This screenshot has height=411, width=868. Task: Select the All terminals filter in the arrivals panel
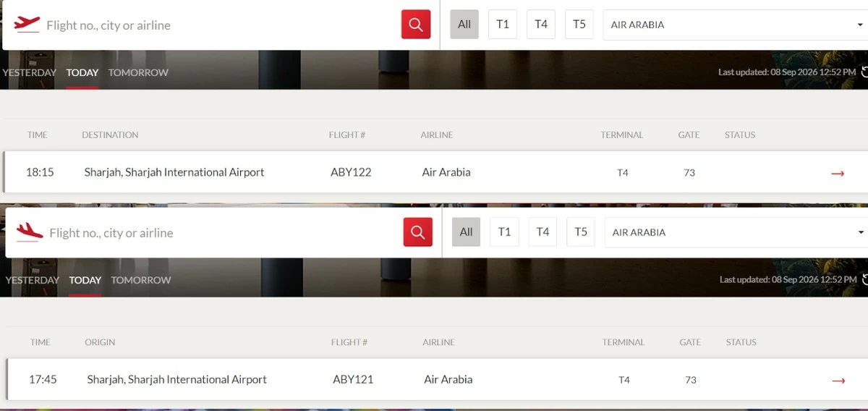(467, 232)
